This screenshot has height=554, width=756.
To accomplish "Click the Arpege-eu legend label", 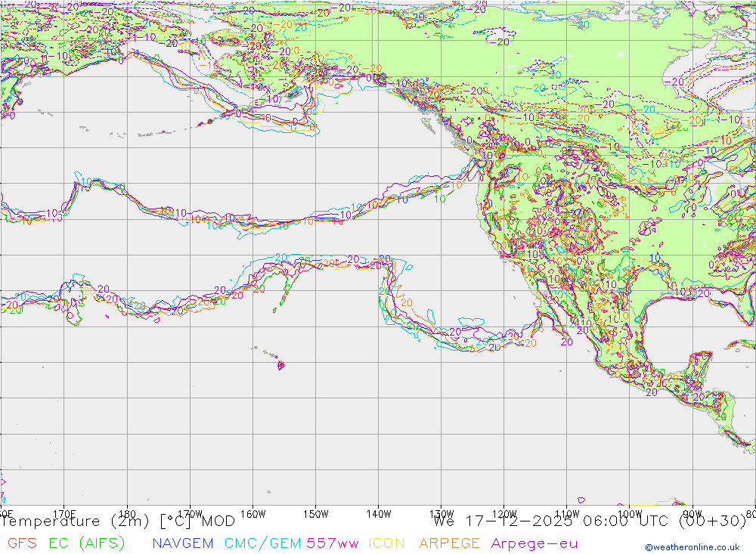I will pyautogui.click(x=534, y=543).
